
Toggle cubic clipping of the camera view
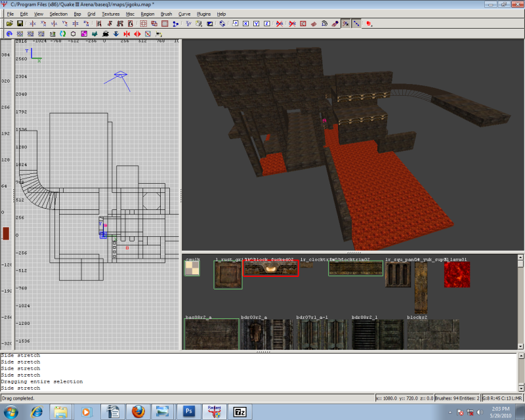point(209,24)
